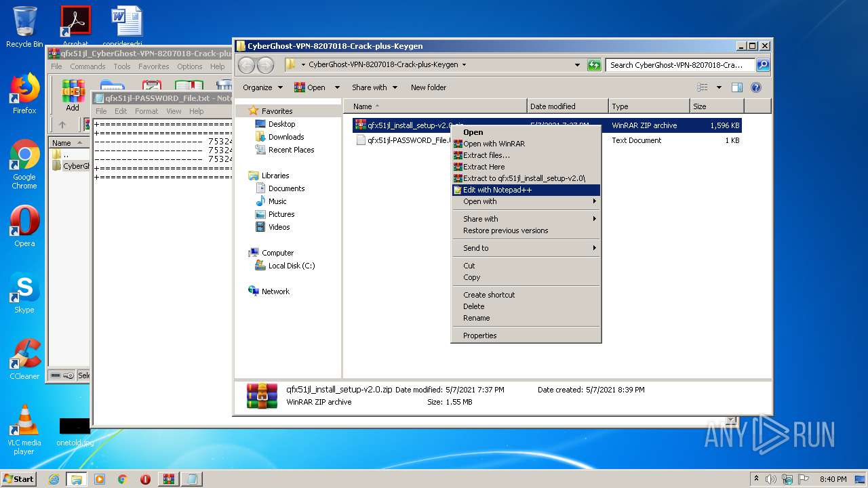Launch CCleaner from the desktop

pos(24,359)
